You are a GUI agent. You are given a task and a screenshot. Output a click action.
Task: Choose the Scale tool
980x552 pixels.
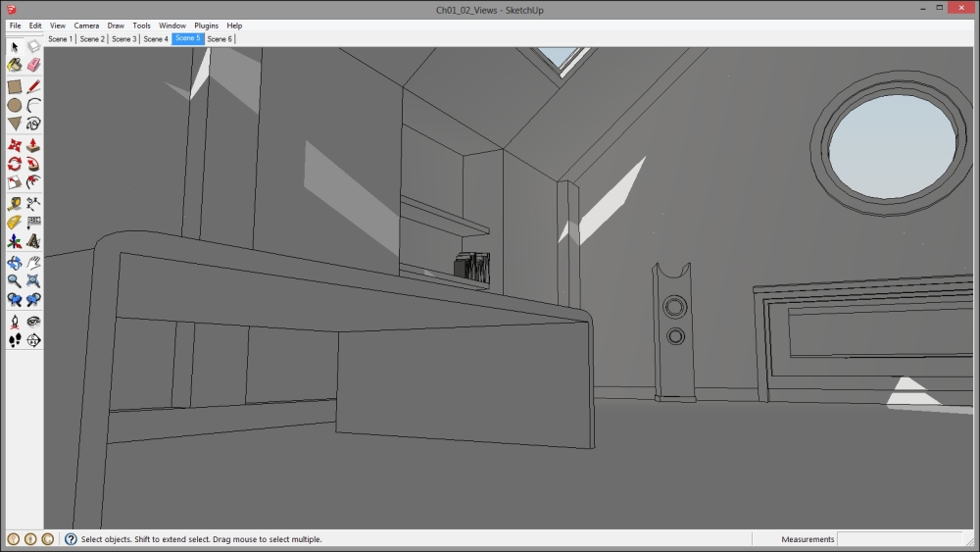click(x=15, y=182)
